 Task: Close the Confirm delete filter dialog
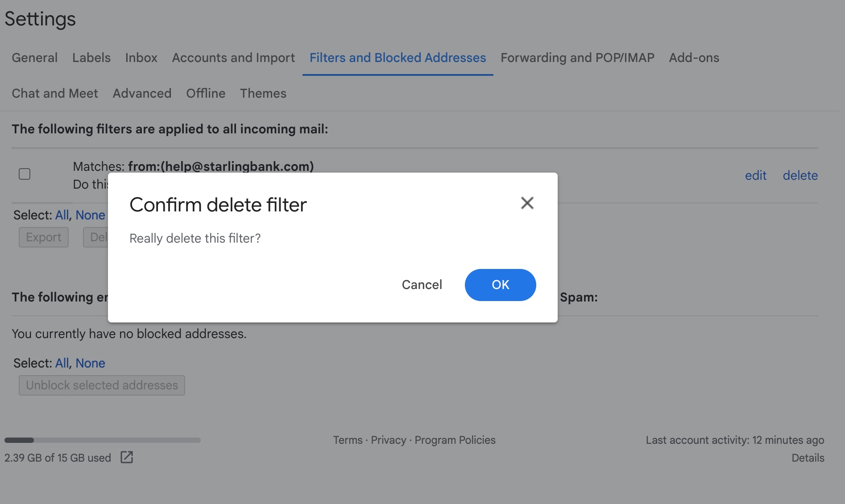point(527,203)
